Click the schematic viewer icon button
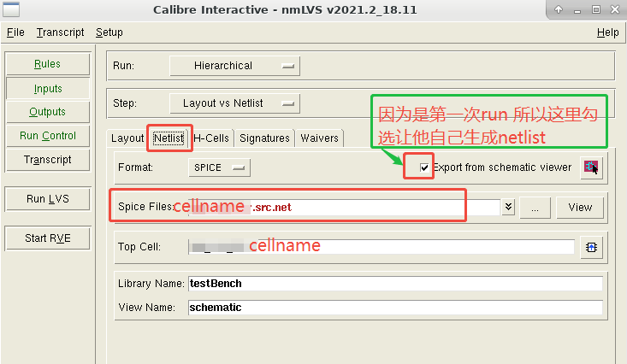Screen dimensions: 627x364 pos(591,167)
